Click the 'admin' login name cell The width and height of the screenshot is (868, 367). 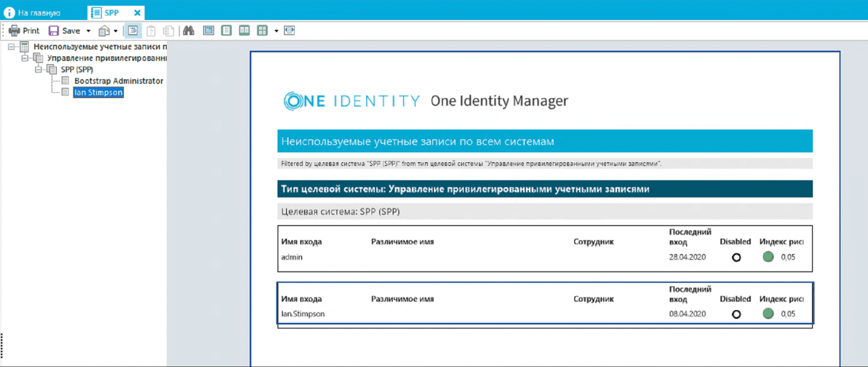pos(292,257)
